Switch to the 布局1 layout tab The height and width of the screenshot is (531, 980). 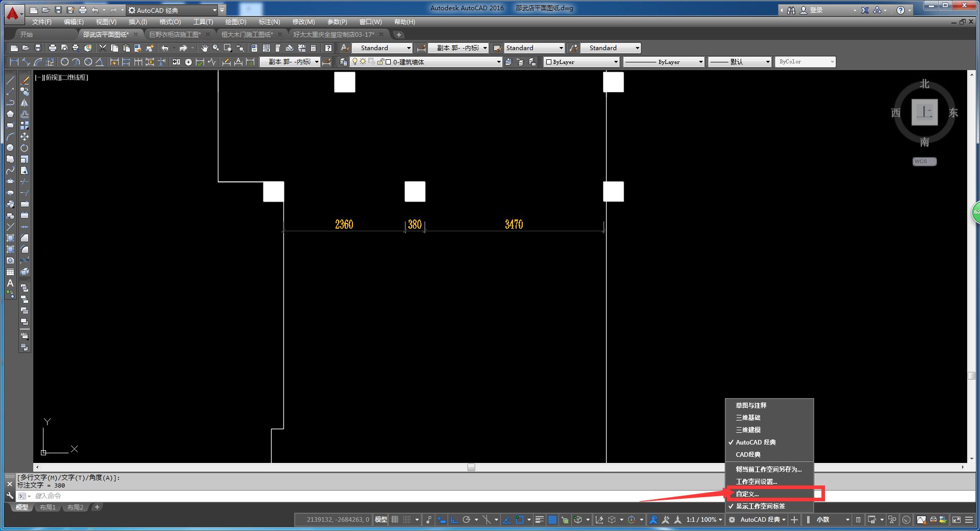click(x=48, y=507)
